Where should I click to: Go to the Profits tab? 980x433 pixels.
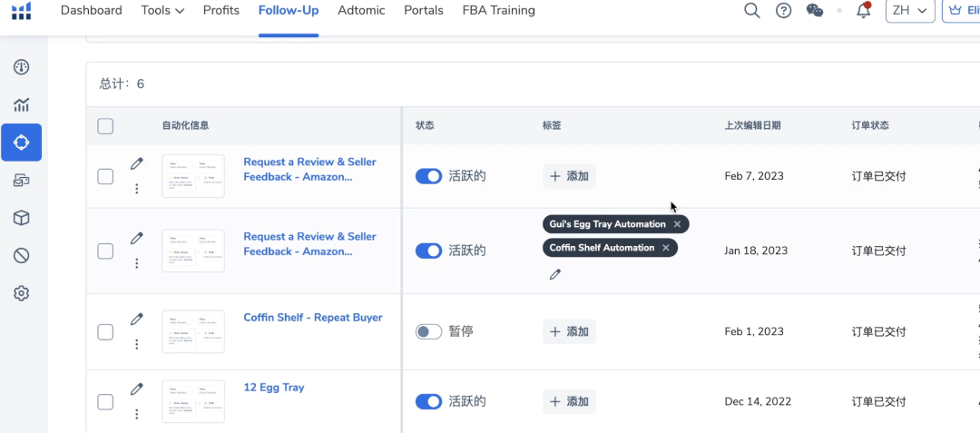pos(221,11)
